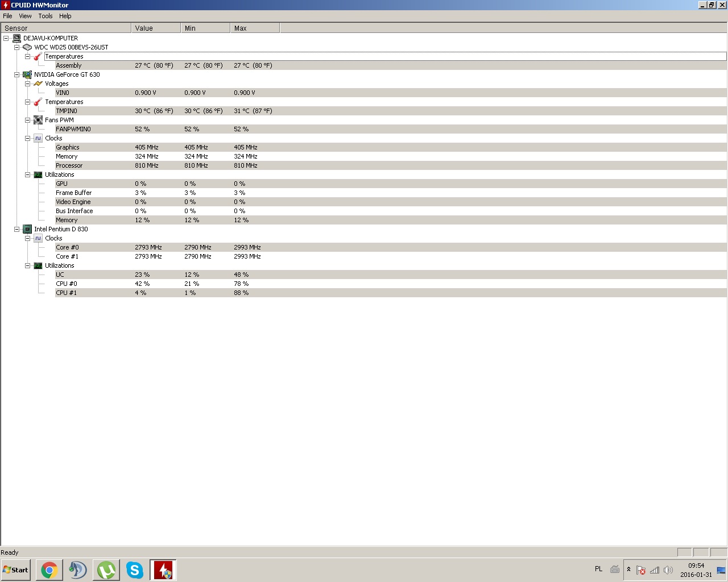This screenshot has height=582, width=728.
Task: Click the WDC WD25 hard drive icon
Action: pyautogui.click(x=27, y=47)
